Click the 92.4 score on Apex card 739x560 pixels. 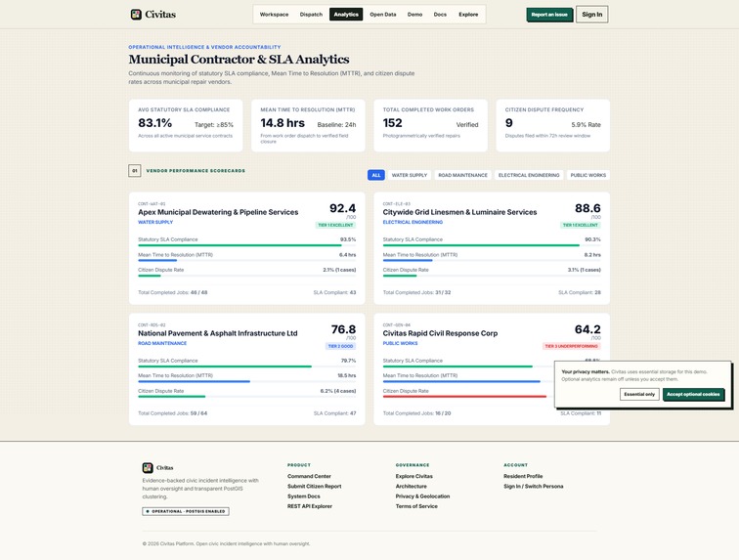pyautogui.click(x=343, y=208)
